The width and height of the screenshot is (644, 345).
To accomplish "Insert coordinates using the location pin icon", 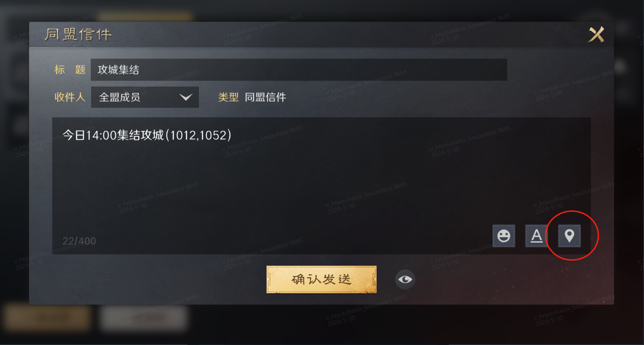I will (570, 236).
